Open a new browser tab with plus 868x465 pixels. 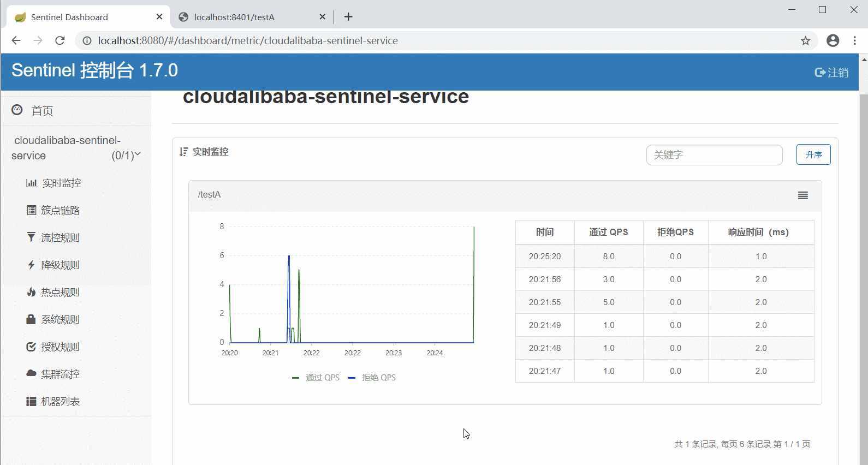pos(348,17)
